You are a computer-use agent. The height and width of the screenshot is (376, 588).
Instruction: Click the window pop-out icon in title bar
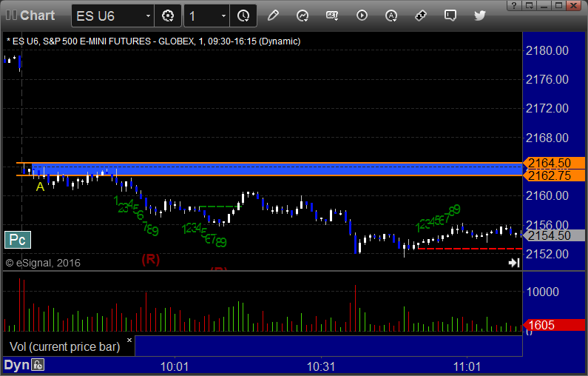529,5
